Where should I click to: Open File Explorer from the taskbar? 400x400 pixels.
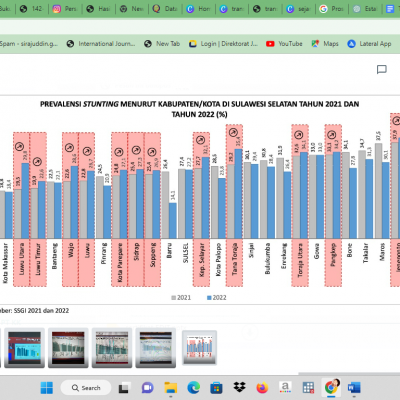pos(171,388)
